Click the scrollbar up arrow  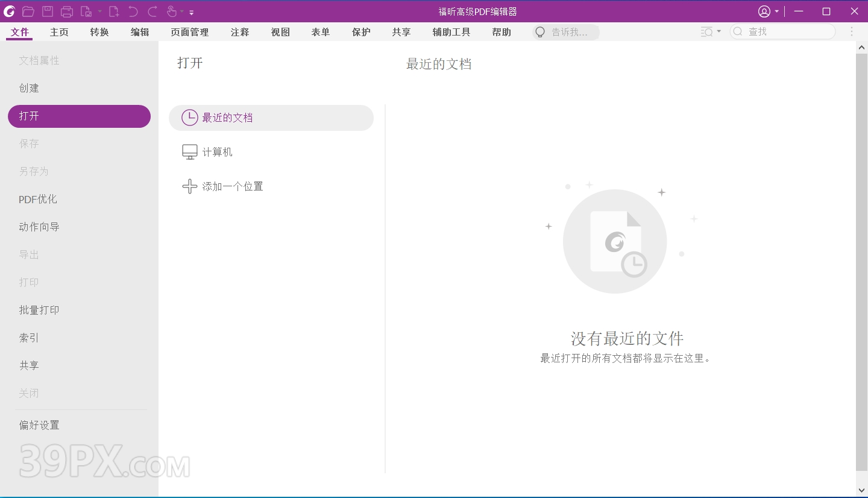click(862, 46)
